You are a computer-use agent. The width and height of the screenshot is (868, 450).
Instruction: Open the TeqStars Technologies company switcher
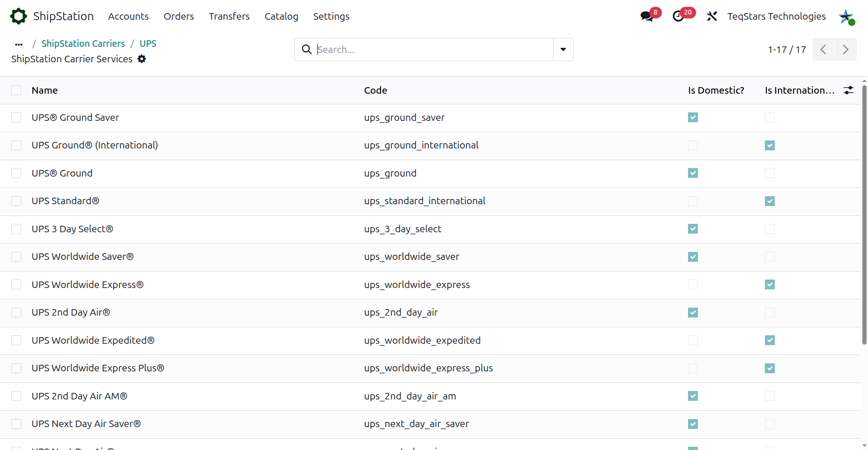coord(777,16)
